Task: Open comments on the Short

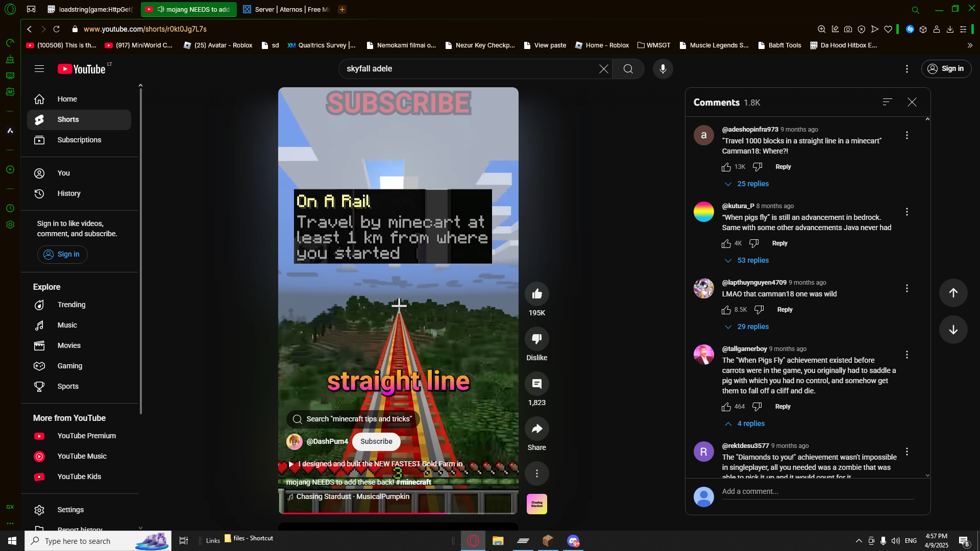Action: point(537,384)
